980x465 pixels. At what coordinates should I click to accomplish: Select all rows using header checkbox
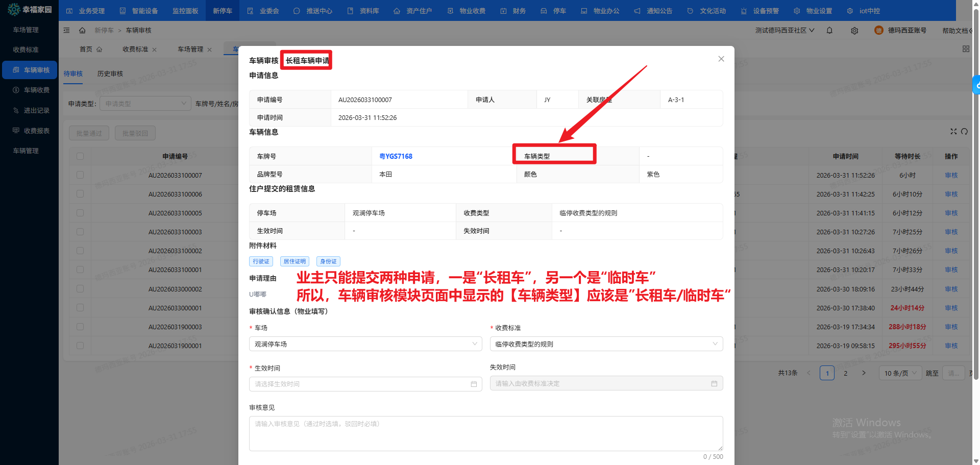(80, 156)
